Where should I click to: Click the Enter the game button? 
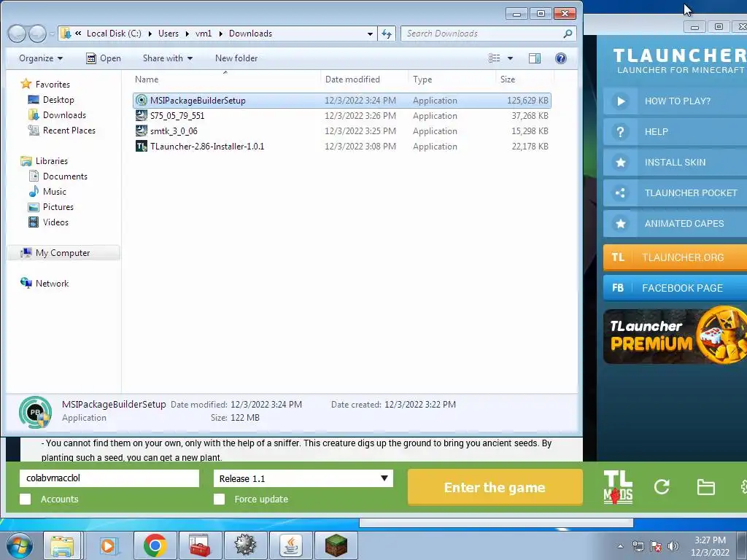pyautogui.click(x=495, y=487)
